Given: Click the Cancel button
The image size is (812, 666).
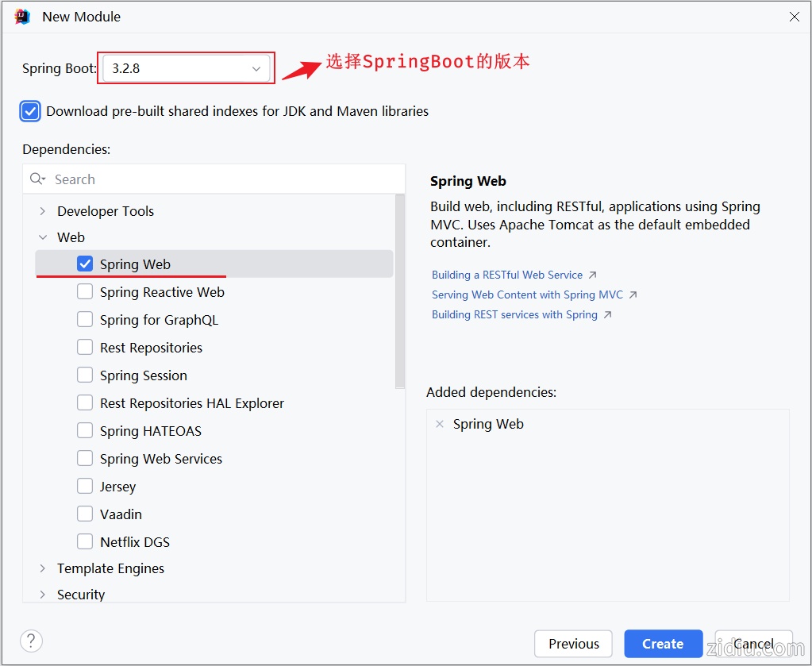Looking at the screenshot, I should [x=753, y=644].
